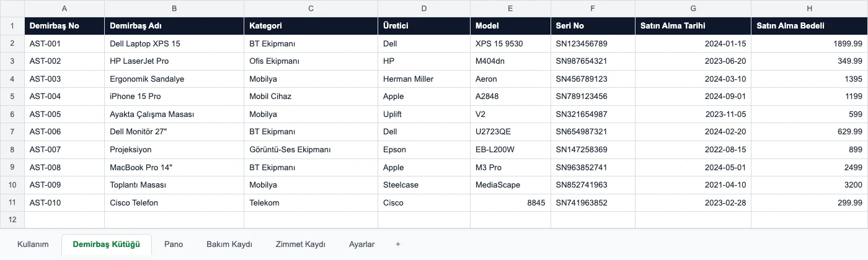Select model cell XPS 15 9530

[x=510, y=44]
